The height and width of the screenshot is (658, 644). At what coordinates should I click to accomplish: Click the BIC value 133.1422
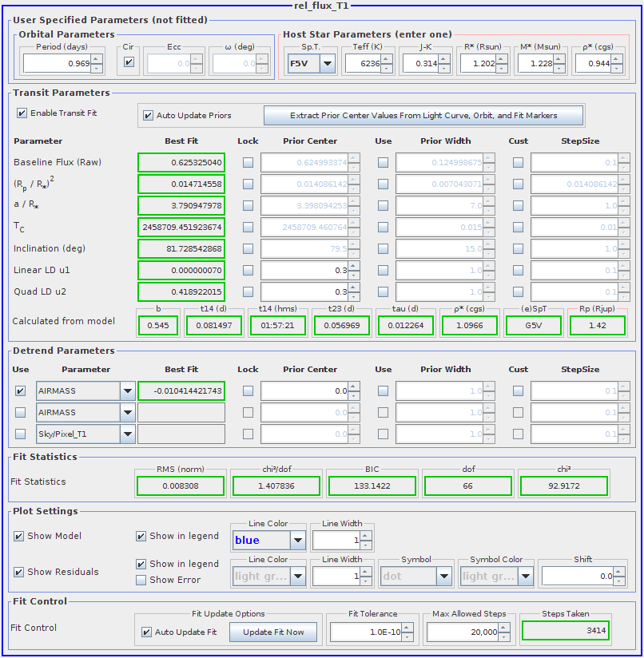(372, 486)
